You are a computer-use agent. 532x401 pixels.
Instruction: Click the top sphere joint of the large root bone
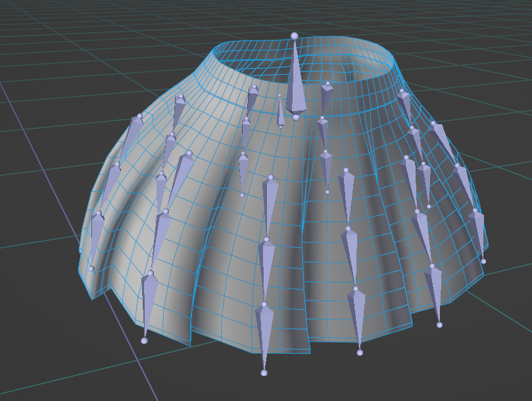pyautogui.click(x=295, y=35)
